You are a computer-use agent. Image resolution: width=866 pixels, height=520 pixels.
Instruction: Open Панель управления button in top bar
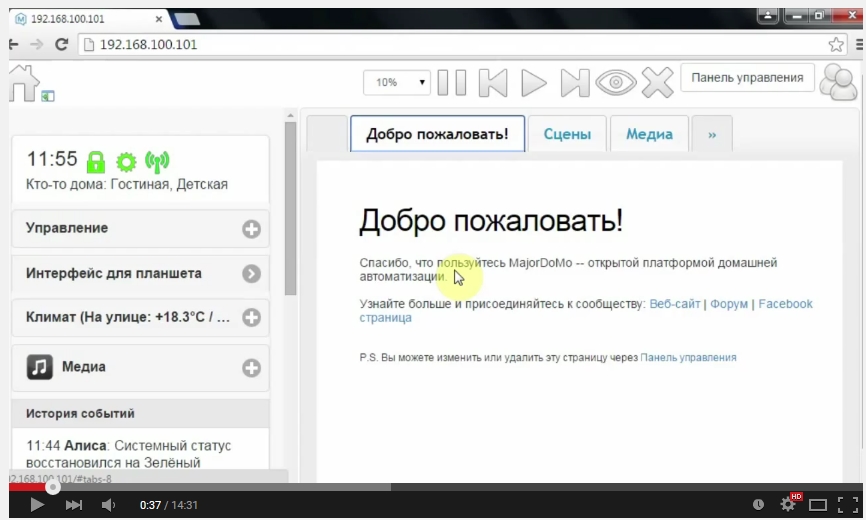(747, 78)
